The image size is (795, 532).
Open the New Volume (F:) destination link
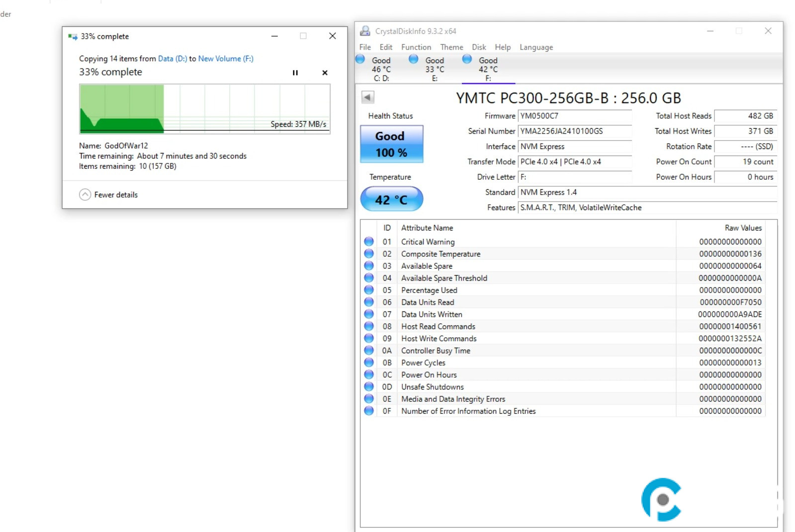(x=226, y=59)
